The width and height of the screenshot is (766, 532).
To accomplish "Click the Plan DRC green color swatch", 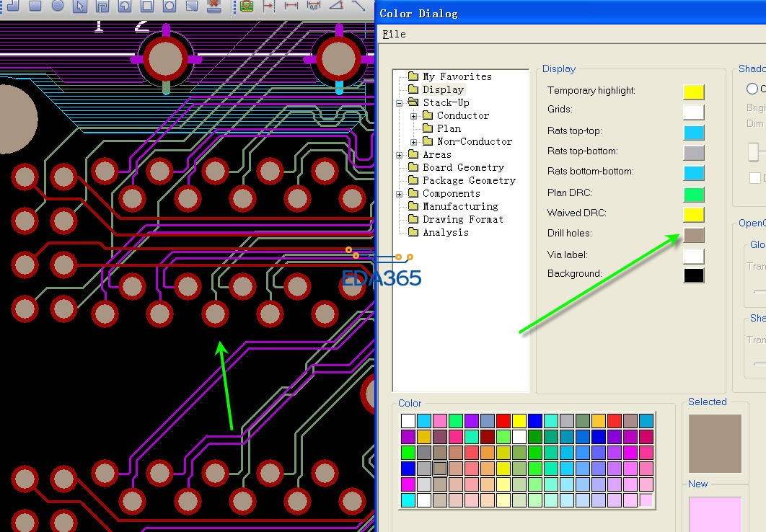I will [693, 194].
